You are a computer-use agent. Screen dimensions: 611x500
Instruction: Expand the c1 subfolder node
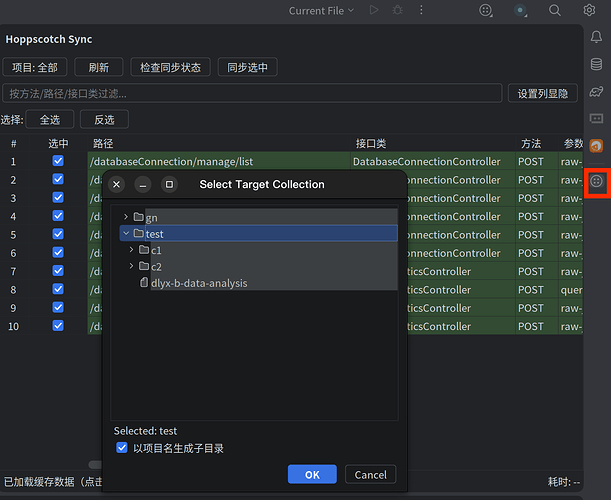click(x=131, y=249)
